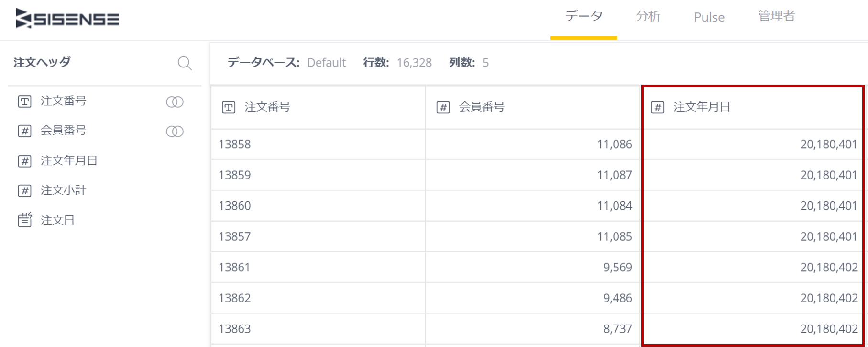868x347 pixels.
Task: Select 注文年月日 field in the sidebar
Action: click(x=69, y=161)
